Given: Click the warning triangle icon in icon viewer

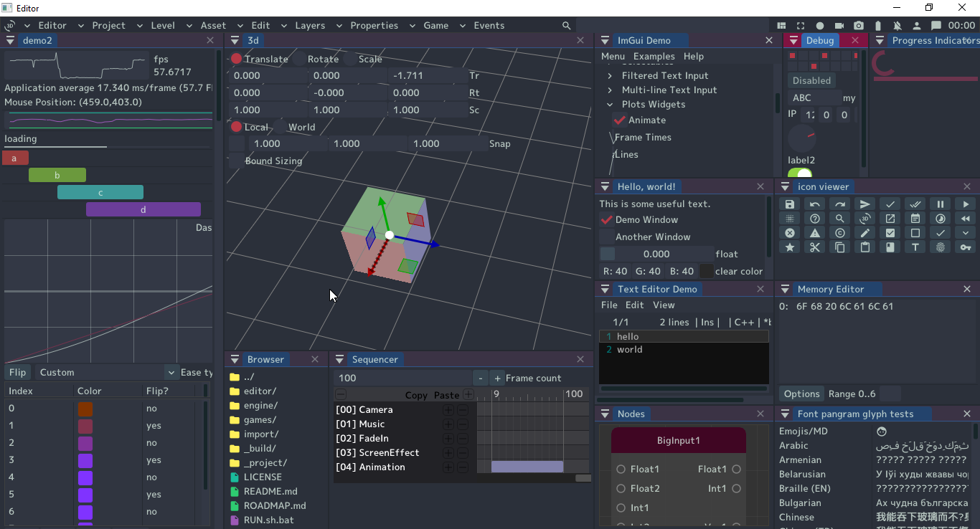Looking at the screenshot, I should pyautogui.click(x=815, y=233).
